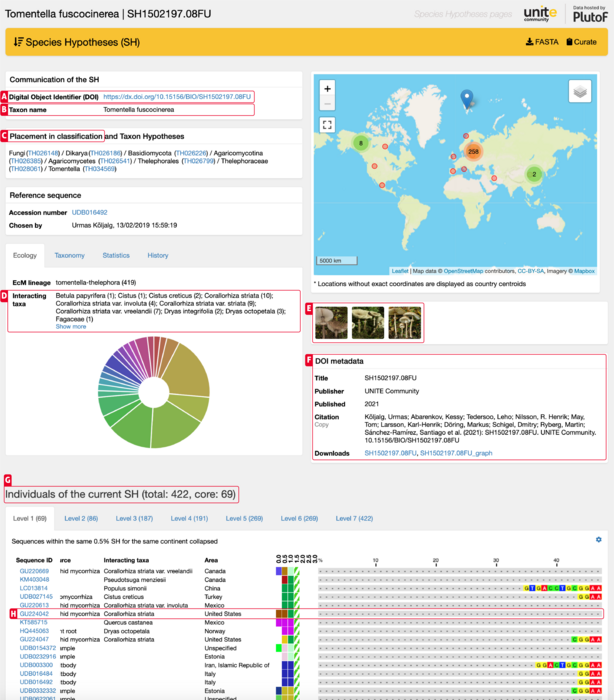Open reference accession UDB016492
This screenshot has height=700, width=614.
pos(88,212)
